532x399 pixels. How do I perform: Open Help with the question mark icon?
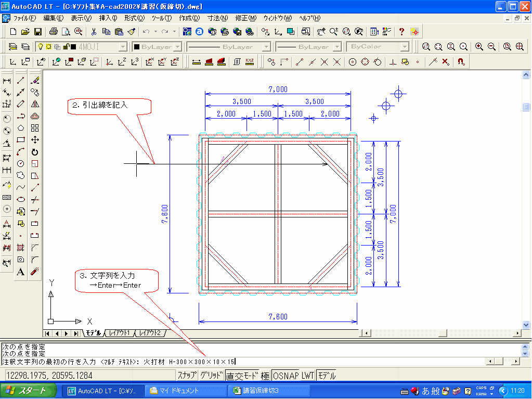401,32
